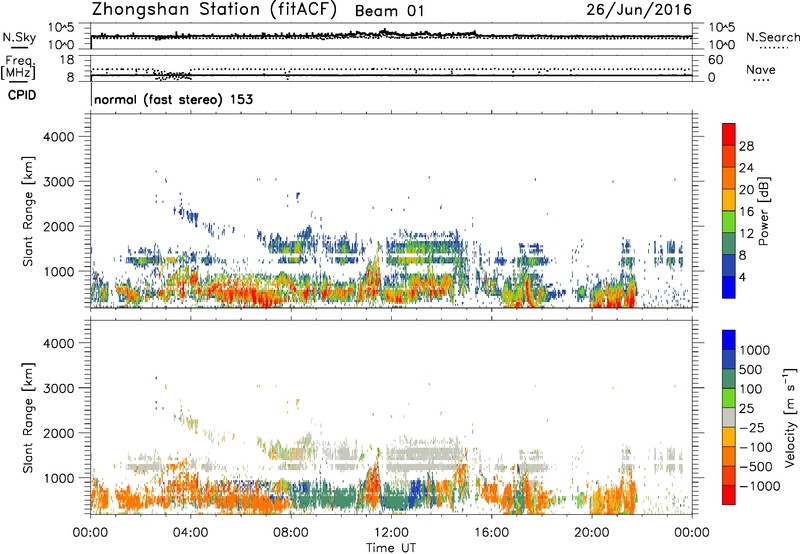Image resolution: width=800 pixels, height=554 pixels.
Task: Click the power colorbar tick '28'
Action: 746,146
